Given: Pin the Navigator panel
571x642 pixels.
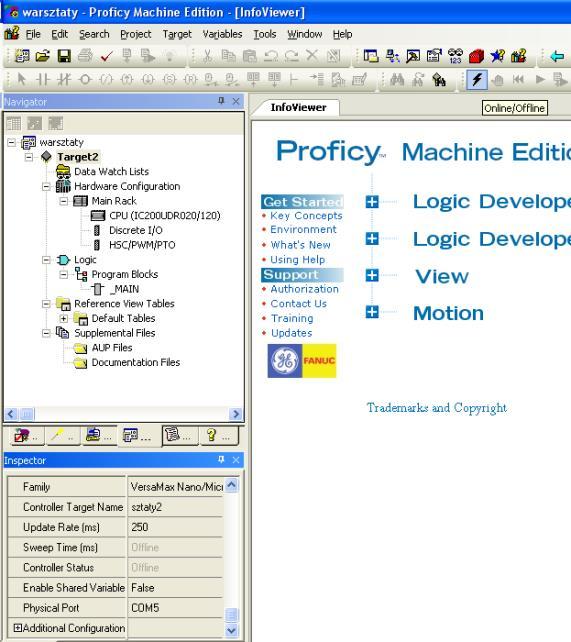Looking at the screenshot, I should tap(221, 101).
